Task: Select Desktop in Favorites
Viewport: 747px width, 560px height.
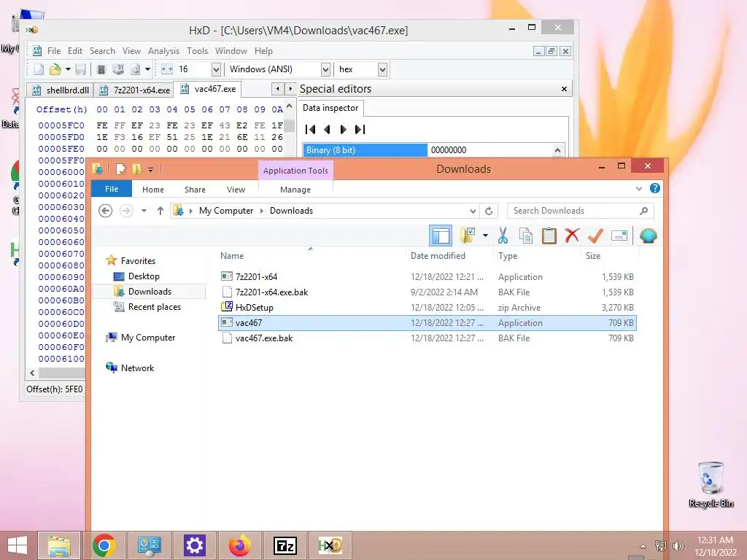Action: (x=144, y=276)
